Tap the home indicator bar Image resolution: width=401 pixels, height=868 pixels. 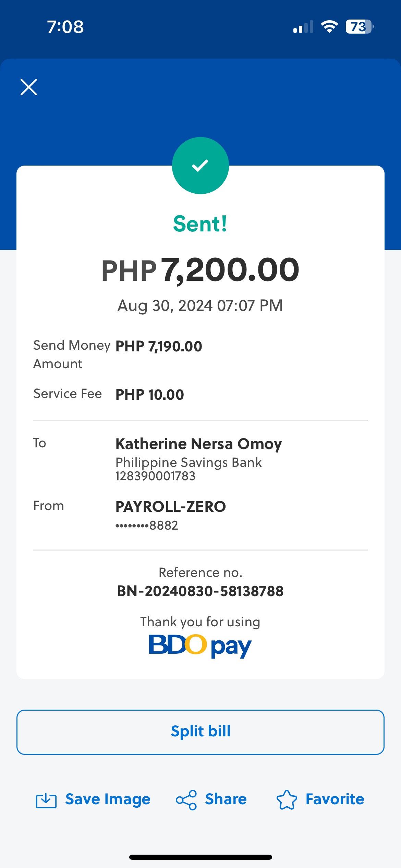click(x=200, y=857)
